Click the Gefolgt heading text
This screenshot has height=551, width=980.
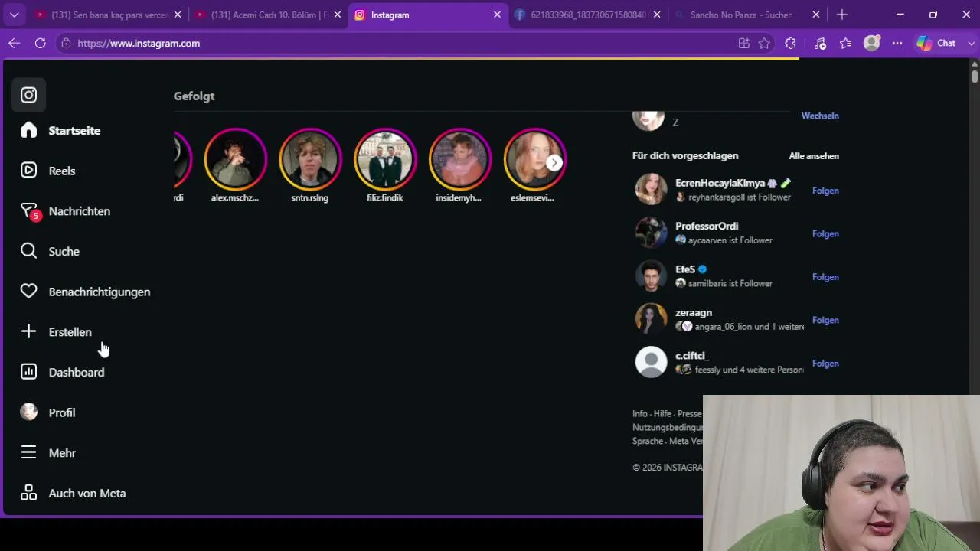click(x=194, y=96)
